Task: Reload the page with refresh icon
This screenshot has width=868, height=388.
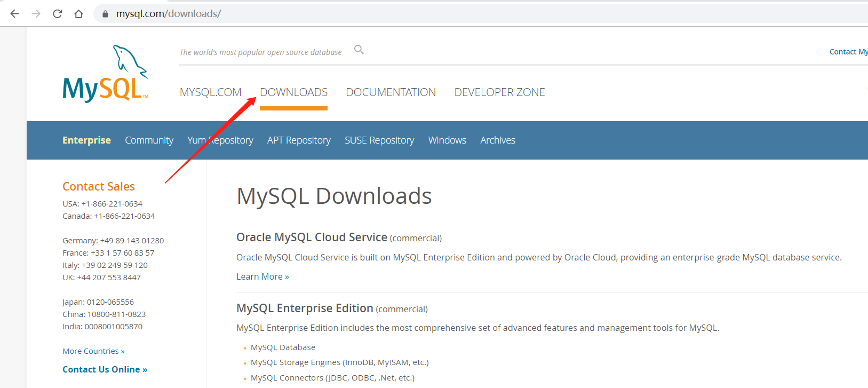Action: (58, 14)
